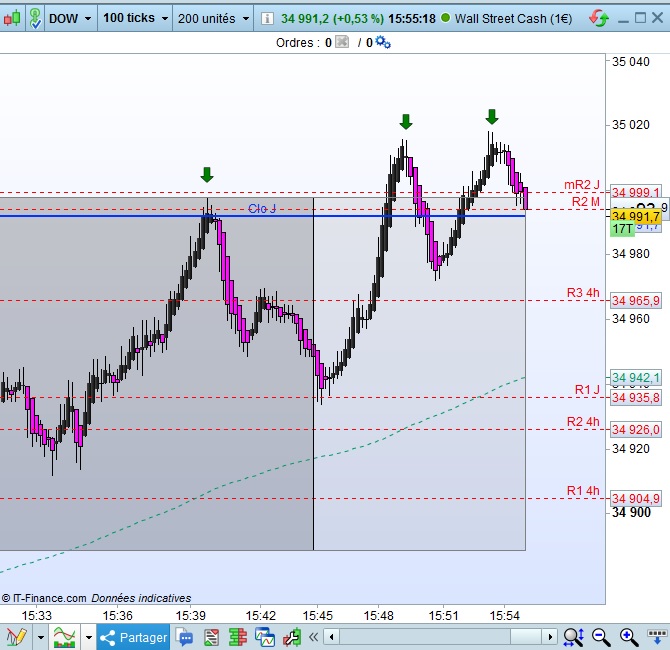670x650 pixels.
Task: Click the Partager share button
Action: point(133,637)
